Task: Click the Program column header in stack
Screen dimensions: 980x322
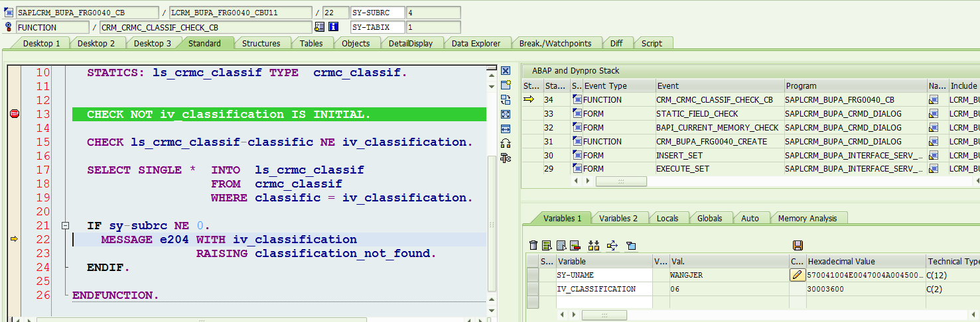Action: pos(855,85)
